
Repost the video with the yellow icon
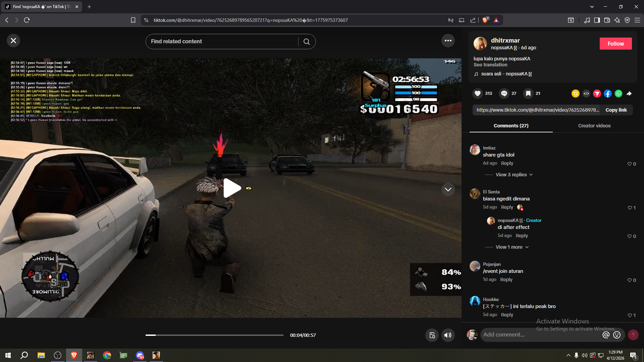(x=576, y=94)
